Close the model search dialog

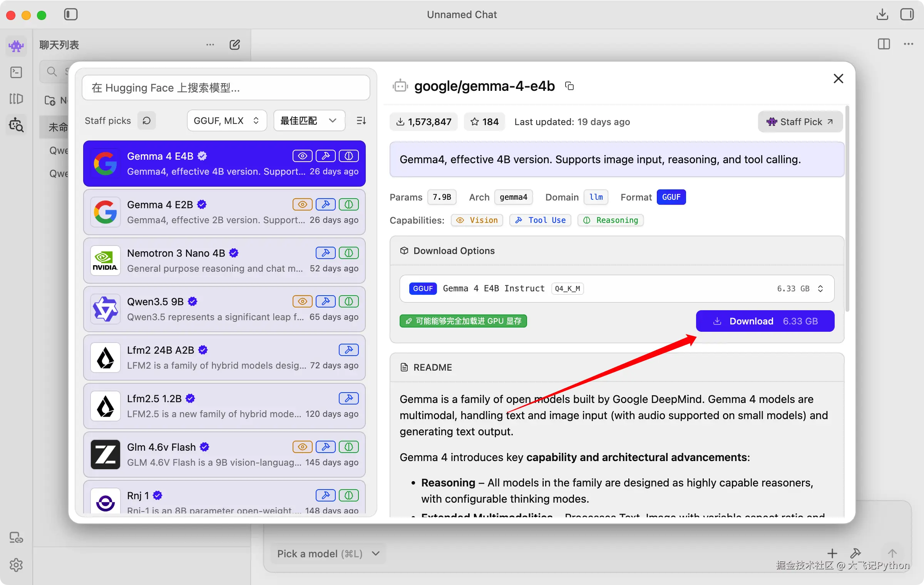click(838, 79)
